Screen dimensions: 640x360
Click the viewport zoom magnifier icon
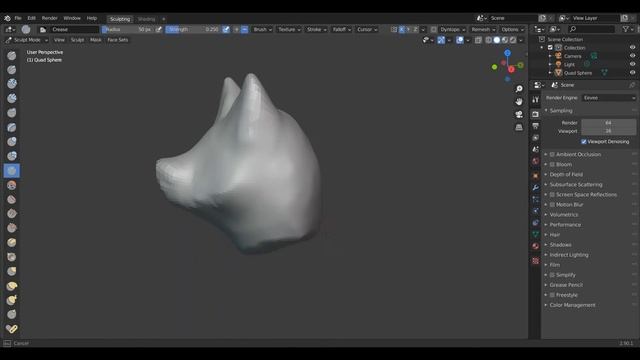(519, 89)
